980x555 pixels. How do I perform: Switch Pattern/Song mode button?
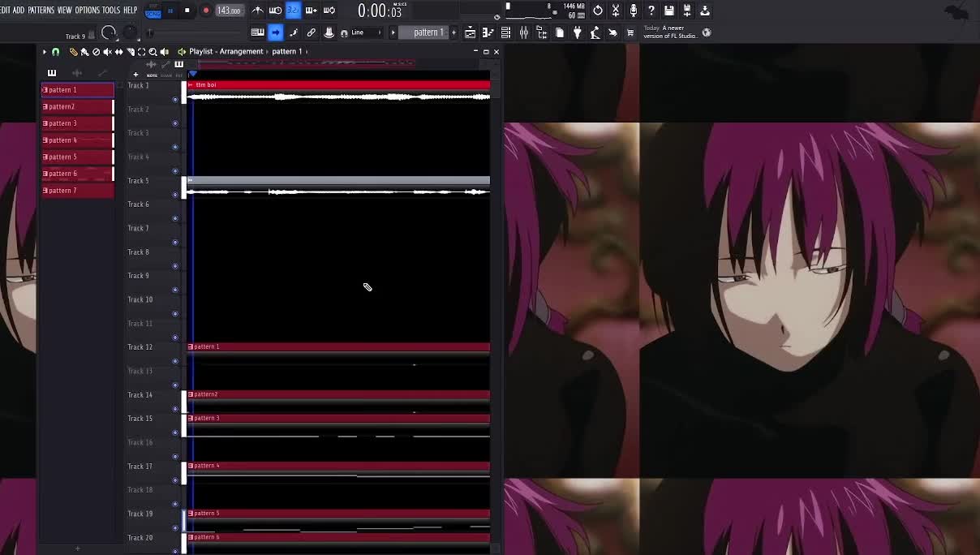(x=153, y=11)
